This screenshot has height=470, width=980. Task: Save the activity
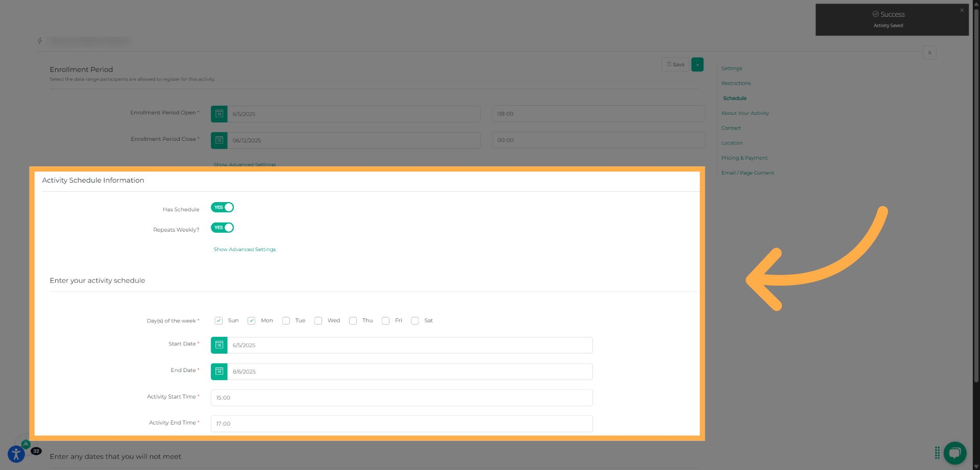pos(675,64)
